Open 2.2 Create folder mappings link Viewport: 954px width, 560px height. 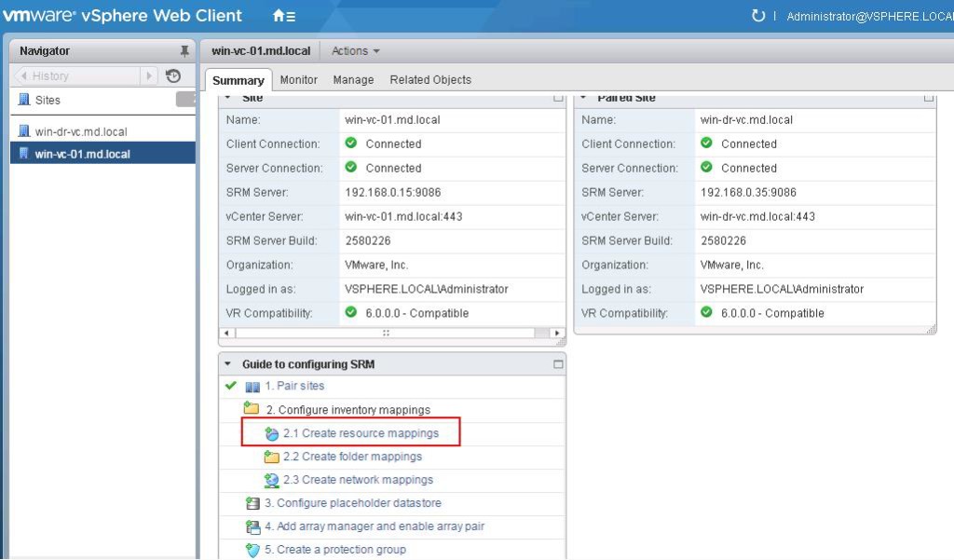coord(352,457)
